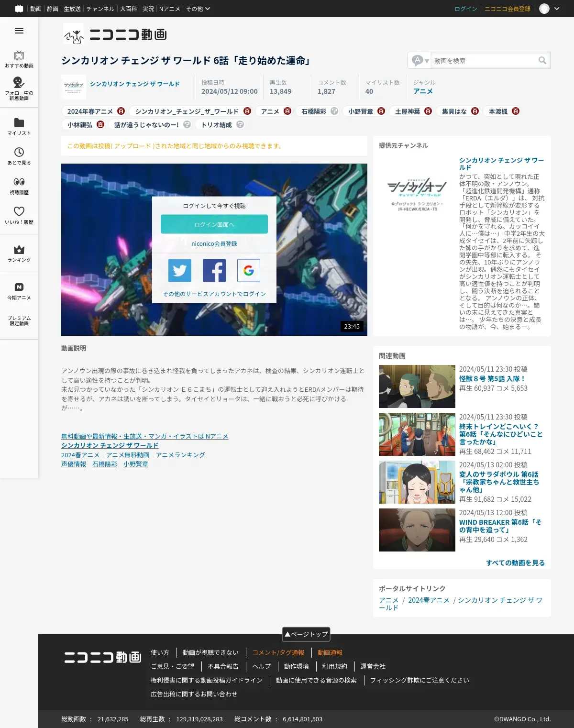Open マイリスト folder icon
Screen dimensions: 574x728
(19, 122)
